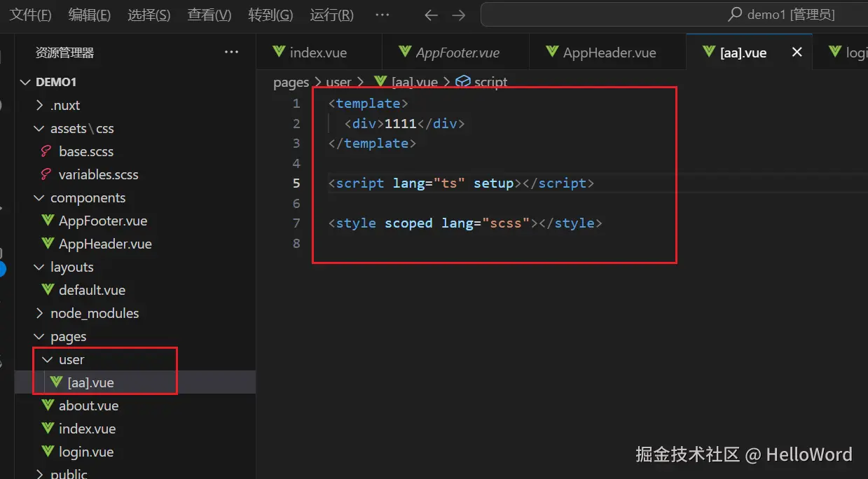Image resolution: width=868 pixels, height=479 pixels.
Task: Click the pages breadcrumb segment
Action: [291, 82]
